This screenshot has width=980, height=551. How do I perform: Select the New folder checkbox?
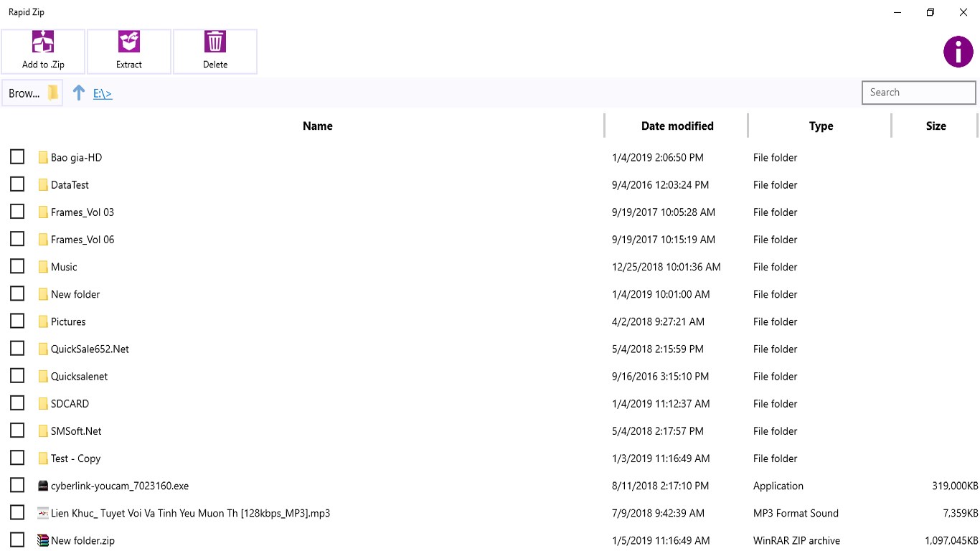click(x=17, y=293)
